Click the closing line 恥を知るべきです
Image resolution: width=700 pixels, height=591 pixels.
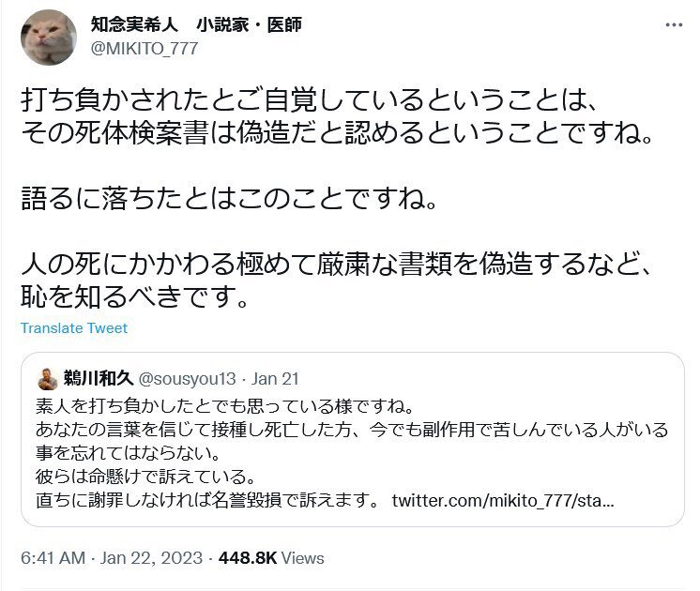tap(134, 300)
